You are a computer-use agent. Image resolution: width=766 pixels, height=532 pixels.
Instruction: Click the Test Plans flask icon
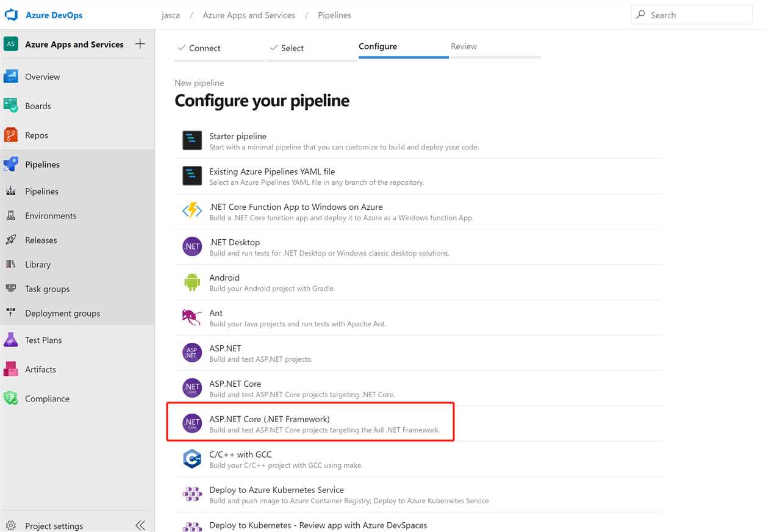tap(11, 340)
